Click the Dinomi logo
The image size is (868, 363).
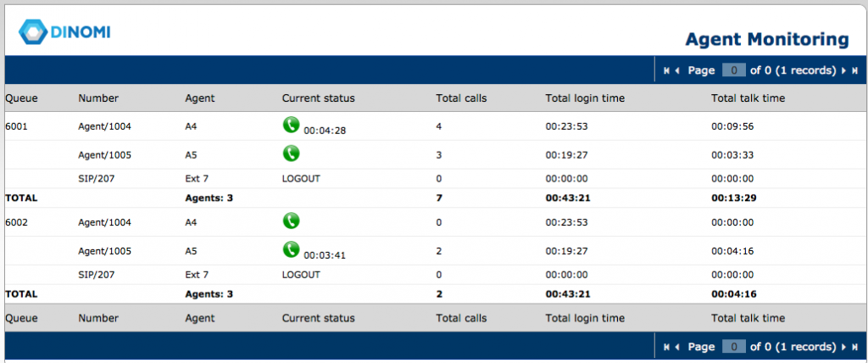click(x=64, y=31)
